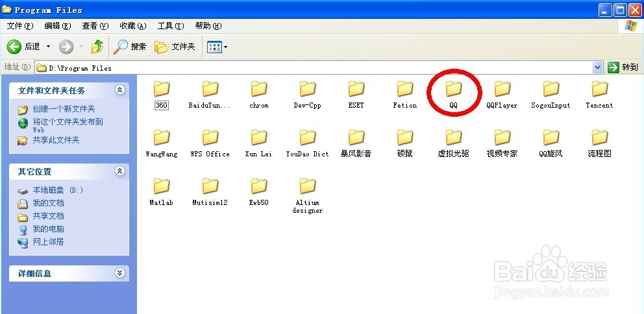Select the QQ旋风 folder
The width and height of the screenshot is (644, 314).
click(551, 143)
